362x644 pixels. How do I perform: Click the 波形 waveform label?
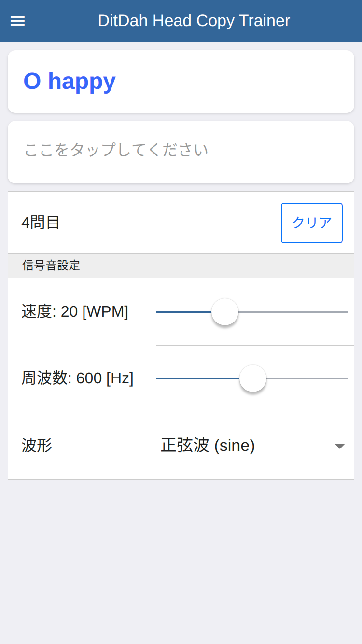pyautogui.click(x=37, y=446)
